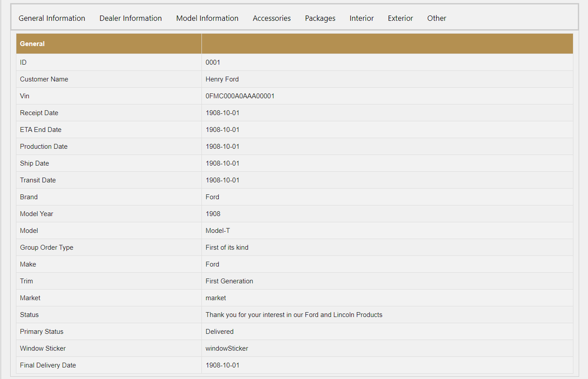Click the Status thank-you message
The height and width of the screenshot is (379, 588).
294,315
